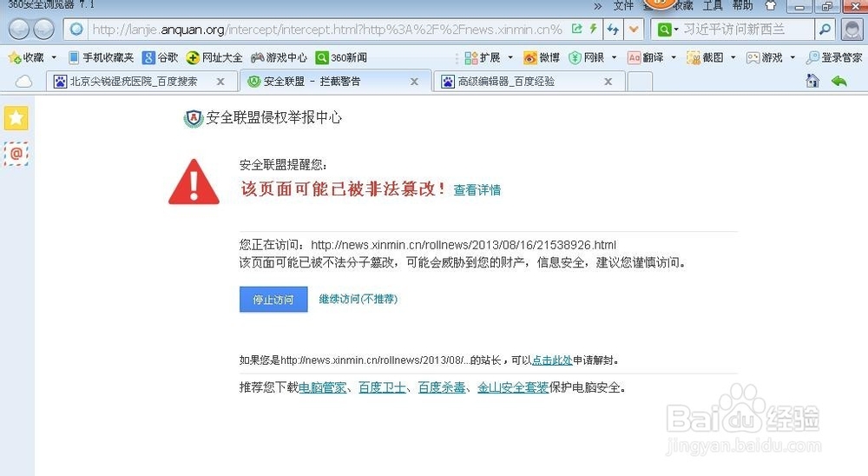Open the 电脑管家 download link
Image resolution: width=868 pixels, height=476 pixels.
click(323, 387)
